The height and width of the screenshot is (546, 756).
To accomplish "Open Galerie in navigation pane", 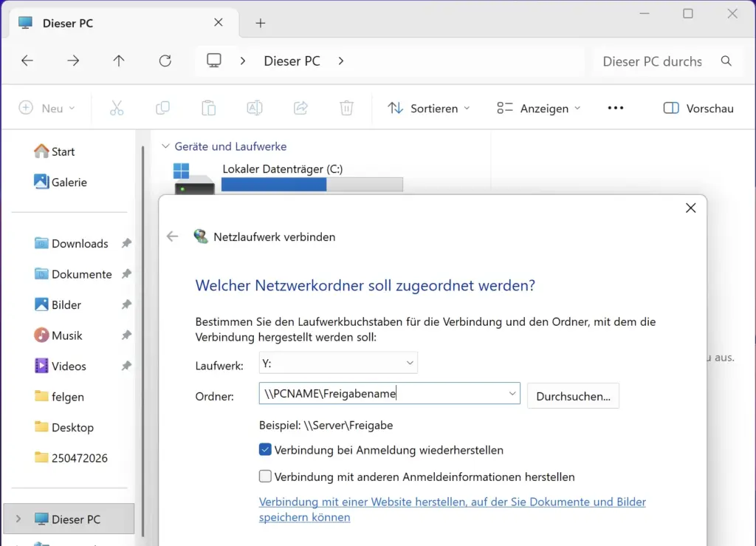I will [61, 182].
